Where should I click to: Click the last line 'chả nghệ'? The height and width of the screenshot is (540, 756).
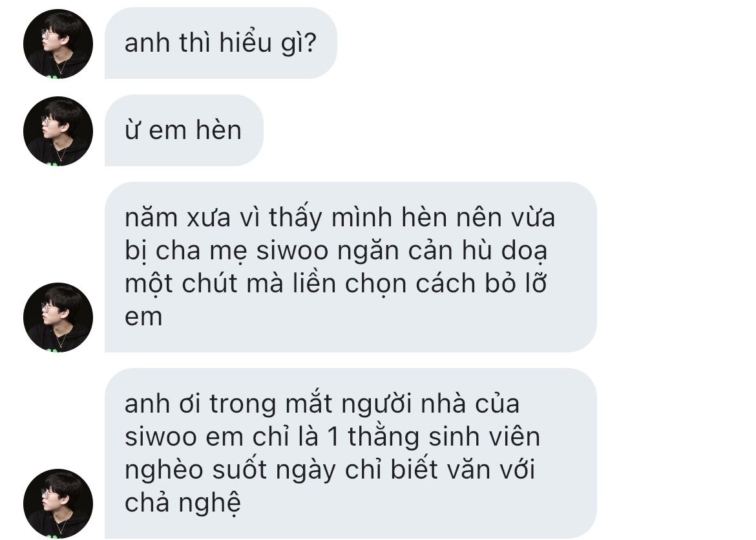182,503
